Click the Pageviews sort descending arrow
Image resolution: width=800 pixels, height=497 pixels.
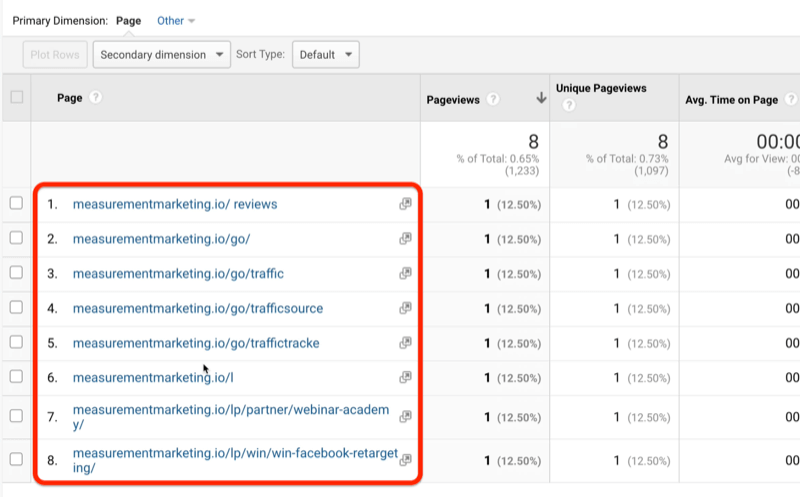point(541,98)
